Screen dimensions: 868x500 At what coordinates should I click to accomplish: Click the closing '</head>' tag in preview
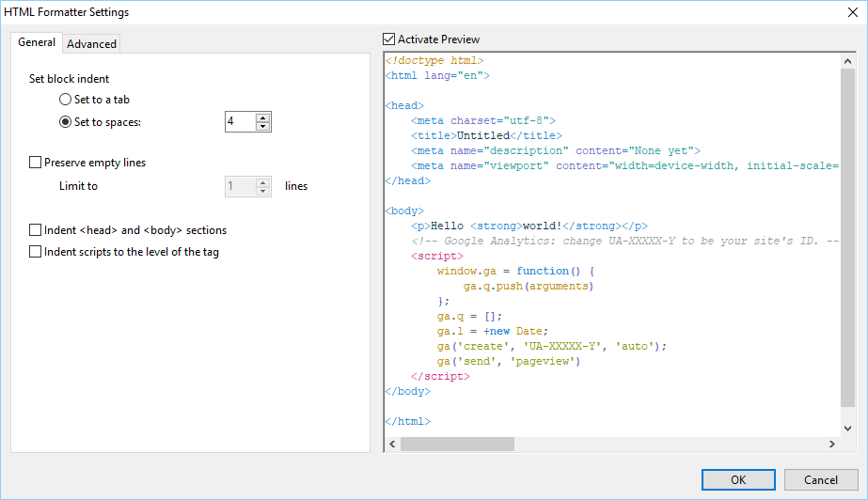408,180
